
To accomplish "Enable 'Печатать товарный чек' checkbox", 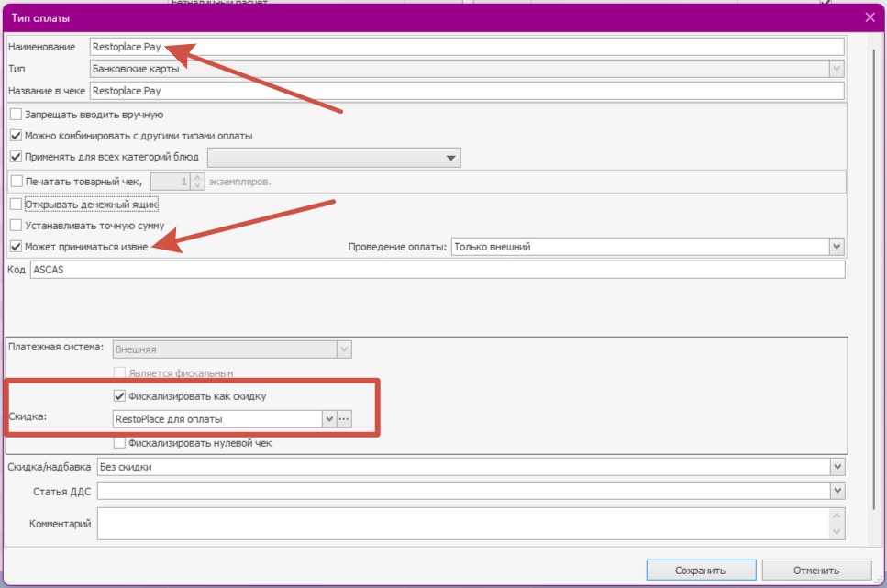I will pos(16,182).
